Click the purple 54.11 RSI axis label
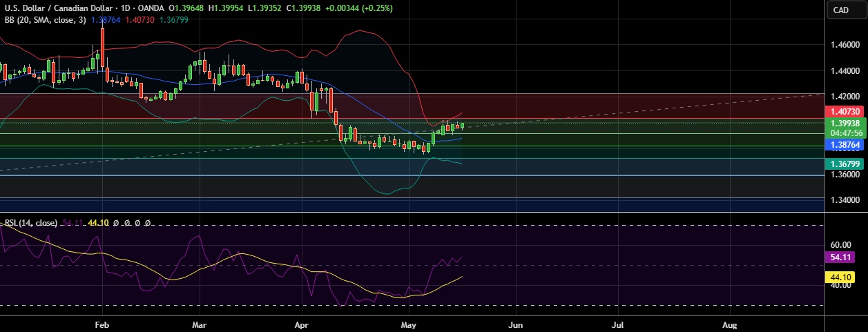Viewport: 868px width, 332px height. click(x=840, y=257)
